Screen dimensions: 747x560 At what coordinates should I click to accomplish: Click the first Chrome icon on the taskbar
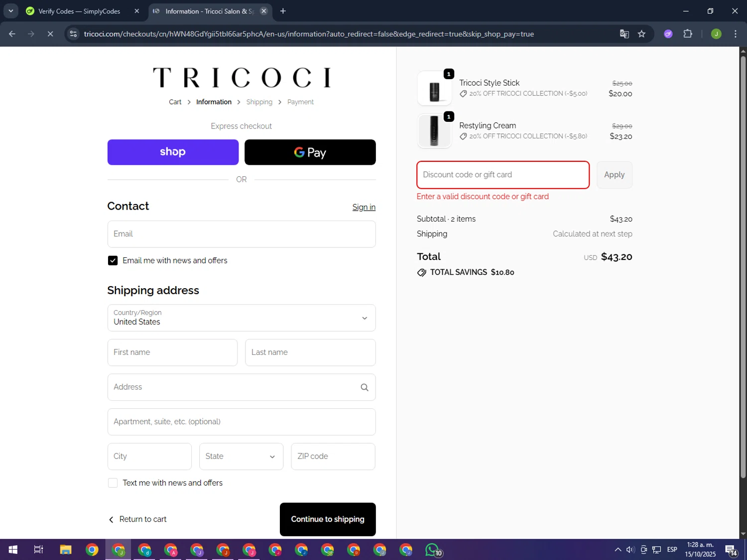[x=92, y=550]
